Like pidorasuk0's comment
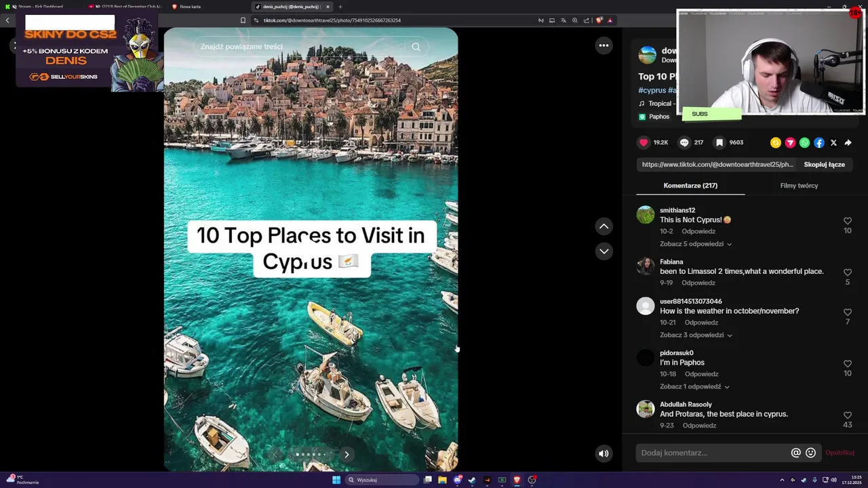The height and width of the screenshot is (488, 868). [848, 364]
